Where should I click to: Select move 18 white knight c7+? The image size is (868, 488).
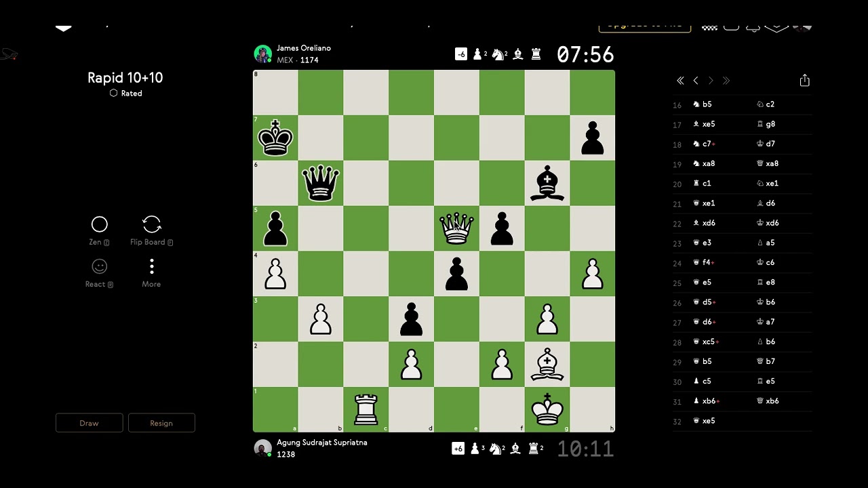[704, 144]
